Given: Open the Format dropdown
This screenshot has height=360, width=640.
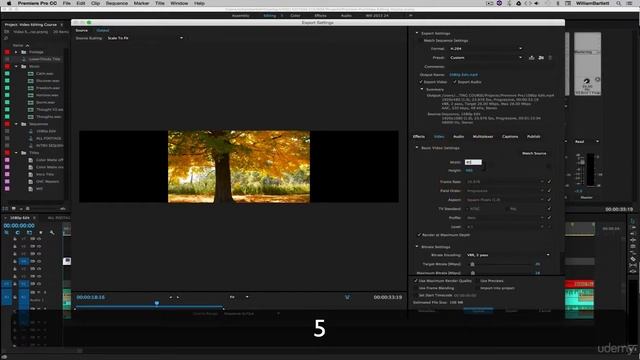Looking at the screenshot, I should pyautogui.click(x=485, y=49).
